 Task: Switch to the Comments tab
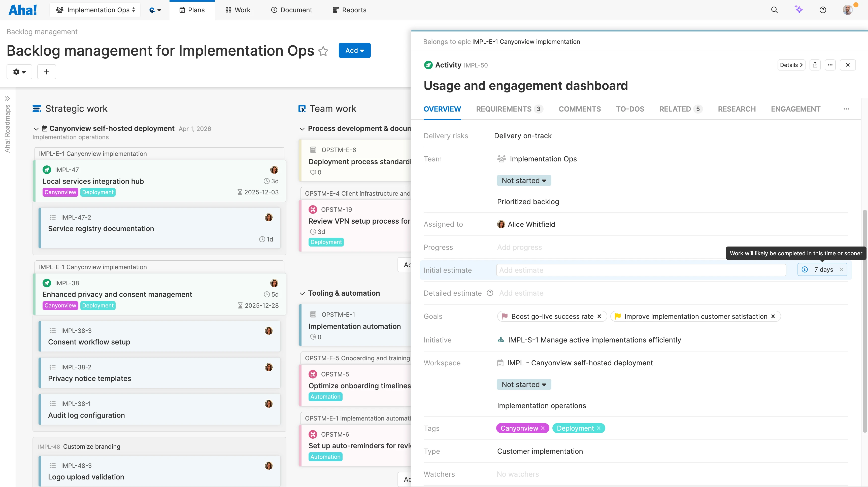click(x=580, y=109)
